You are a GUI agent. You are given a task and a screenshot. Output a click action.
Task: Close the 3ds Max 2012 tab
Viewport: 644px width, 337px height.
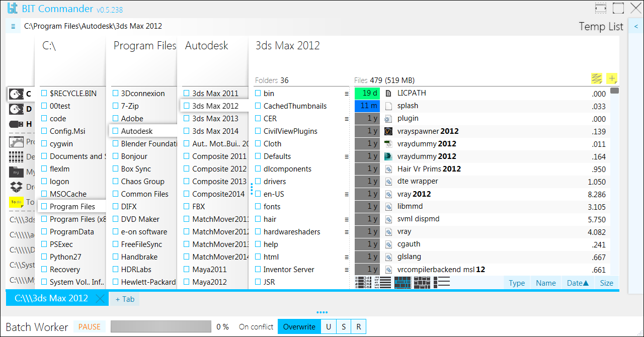coord(101,299)
